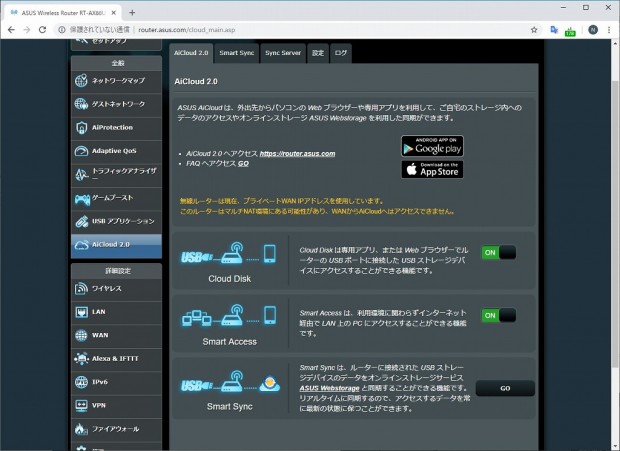The height and width of the screenshot is (451, 620).
Task: Open the ネットワークマップ globe icon
Action: tap(81, 81)
